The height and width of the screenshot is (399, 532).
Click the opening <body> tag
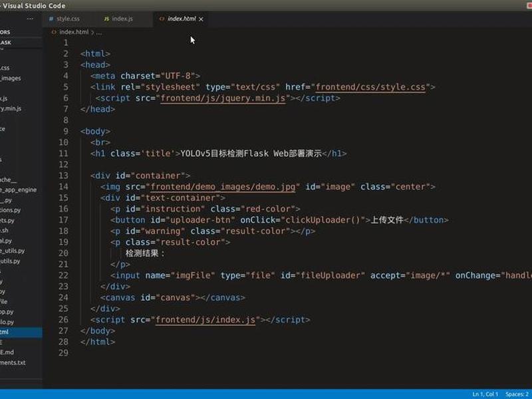coord(95,132)
